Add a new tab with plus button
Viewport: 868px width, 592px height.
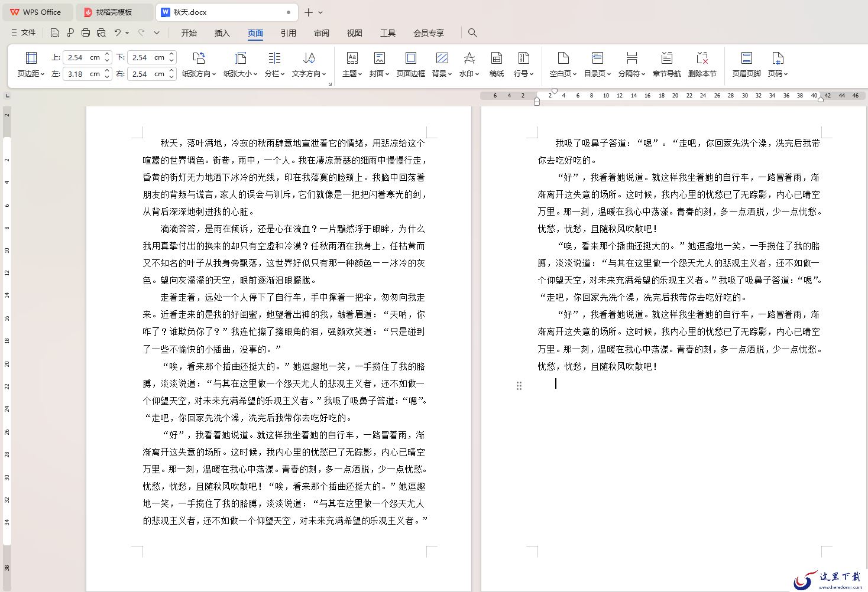(x=308, y=12)
